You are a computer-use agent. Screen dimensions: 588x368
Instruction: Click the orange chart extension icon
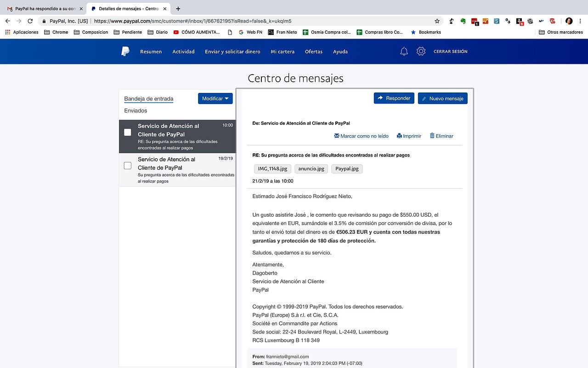pos(486,21)
